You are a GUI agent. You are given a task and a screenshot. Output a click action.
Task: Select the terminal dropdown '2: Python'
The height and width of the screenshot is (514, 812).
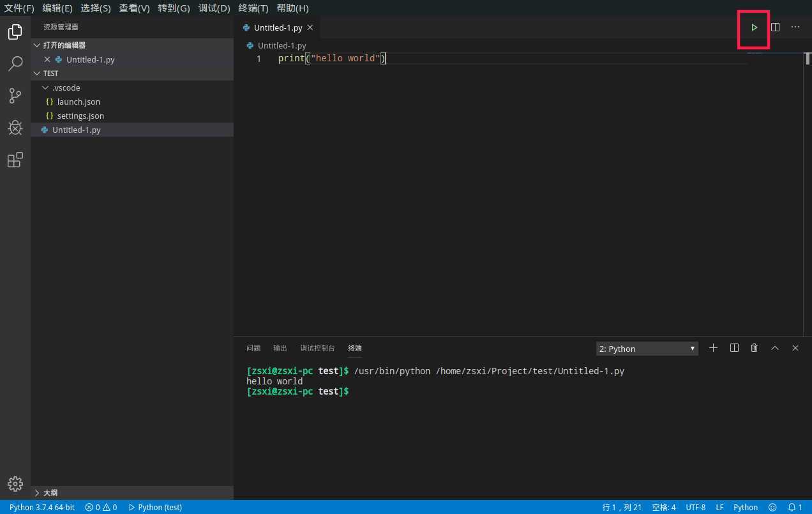pos(647,349)
